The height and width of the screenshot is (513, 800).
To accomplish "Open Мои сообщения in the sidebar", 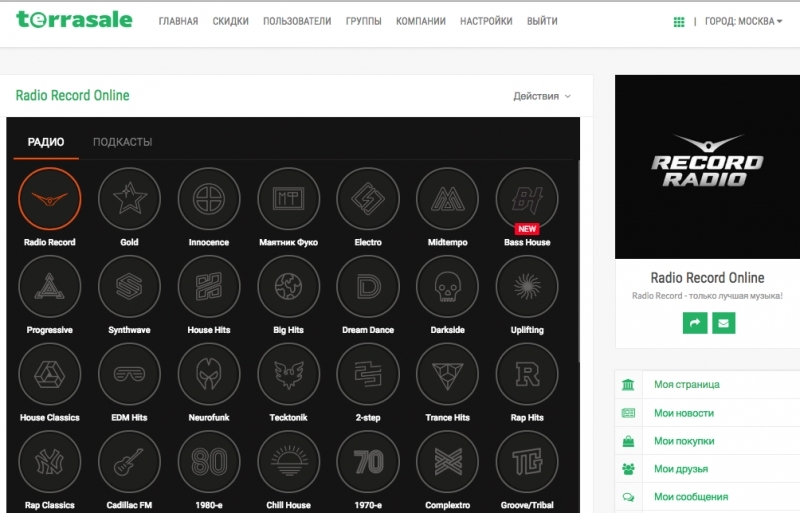I will pos(690,496).
